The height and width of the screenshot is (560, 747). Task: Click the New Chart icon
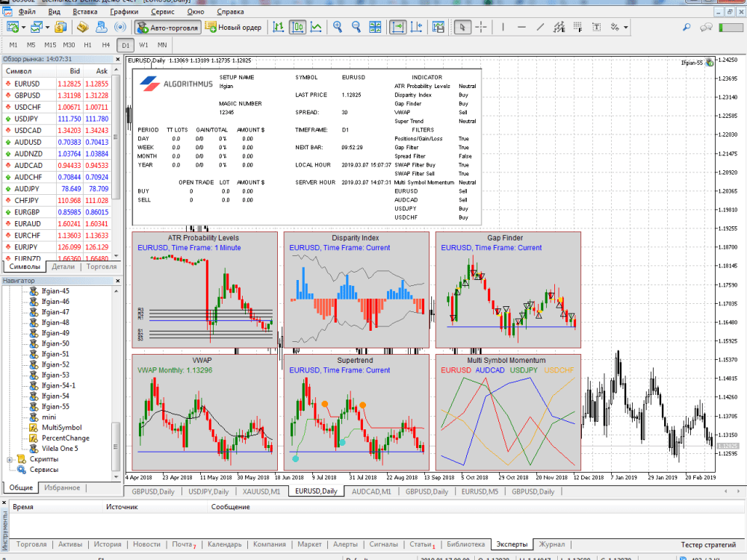click(x=13, y=27)
